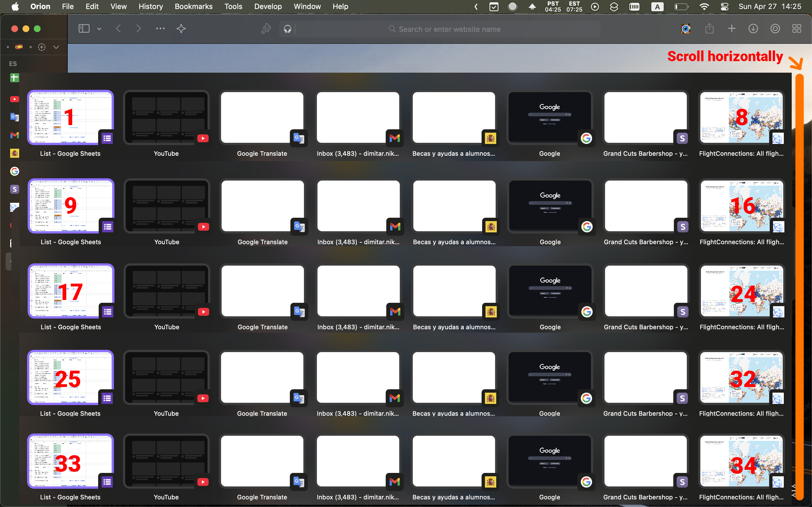Screen dimensions: 812x507
Task: Select the profile avatar in the toolbar
Action: pyautogui.click(x=685, y=28)
